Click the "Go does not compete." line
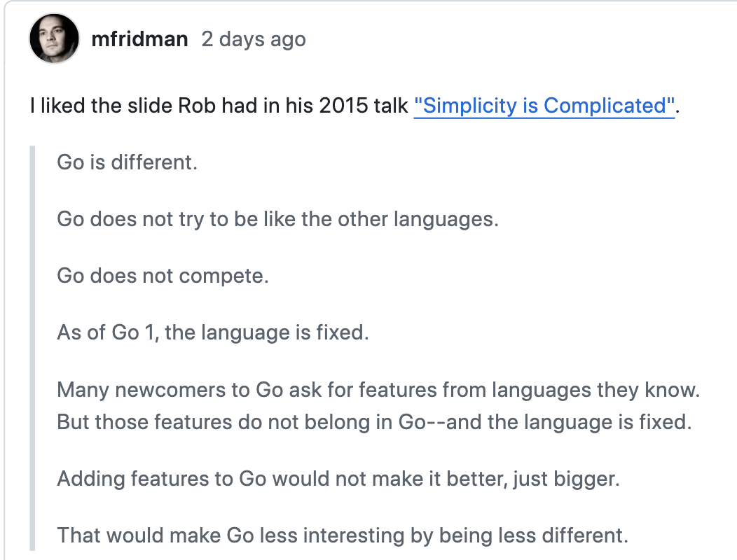This screenshot has width=737, height=560. click(x=163, y=276)
